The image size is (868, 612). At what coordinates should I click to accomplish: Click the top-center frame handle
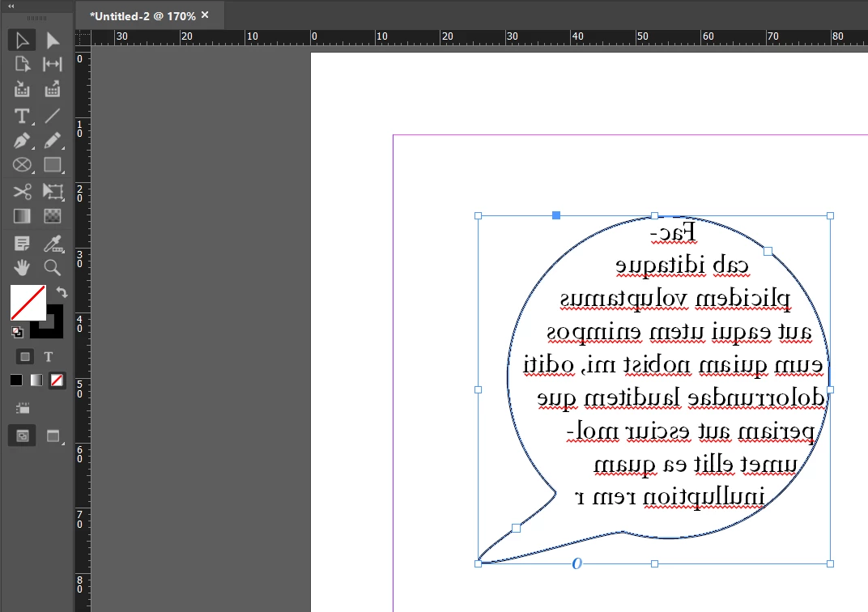654,216
